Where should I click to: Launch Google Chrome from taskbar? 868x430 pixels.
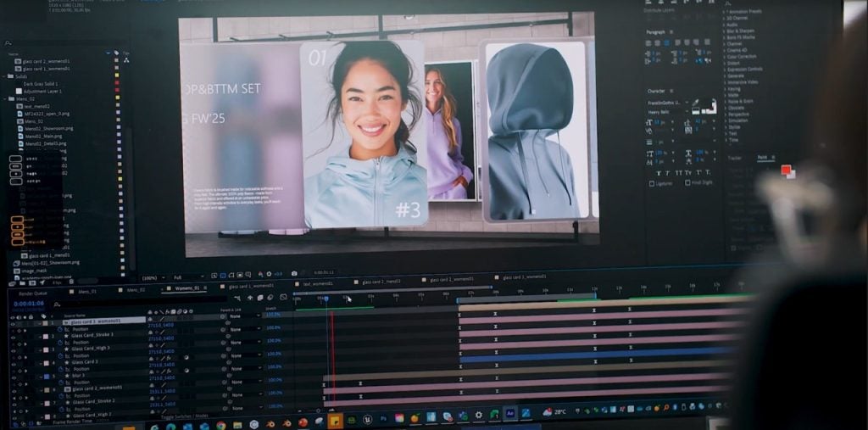point(221,426)
